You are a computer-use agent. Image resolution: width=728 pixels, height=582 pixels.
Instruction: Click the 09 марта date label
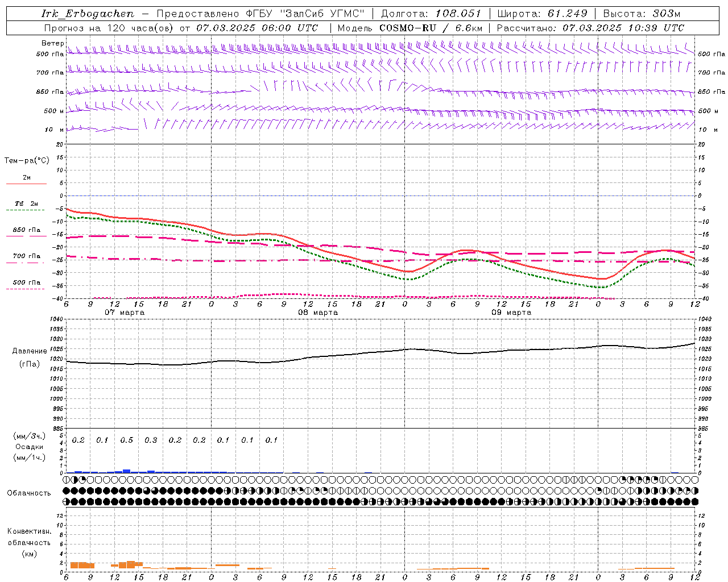click(x=511, y=313)
